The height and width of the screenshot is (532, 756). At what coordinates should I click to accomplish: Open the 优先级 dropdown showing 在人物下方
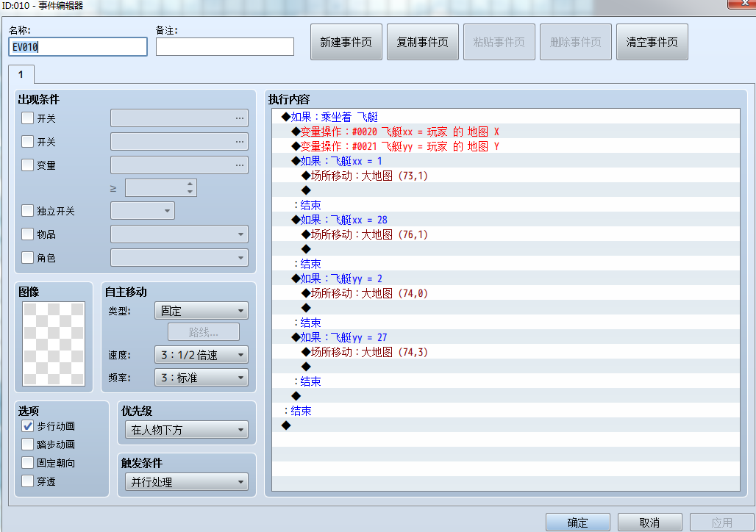(x=187, y=430)
